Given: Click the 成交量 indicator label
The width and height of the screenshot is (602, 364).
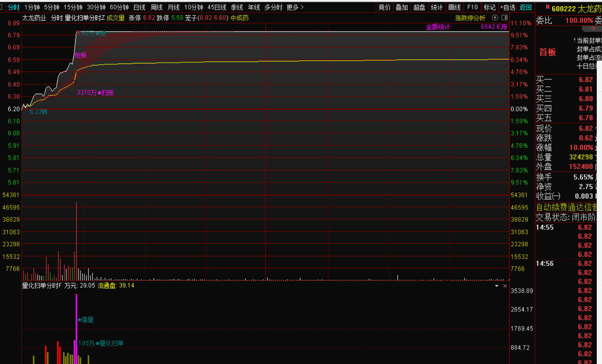Looking at the screenshot, I should pyautogui.click(x=115, y=18).
